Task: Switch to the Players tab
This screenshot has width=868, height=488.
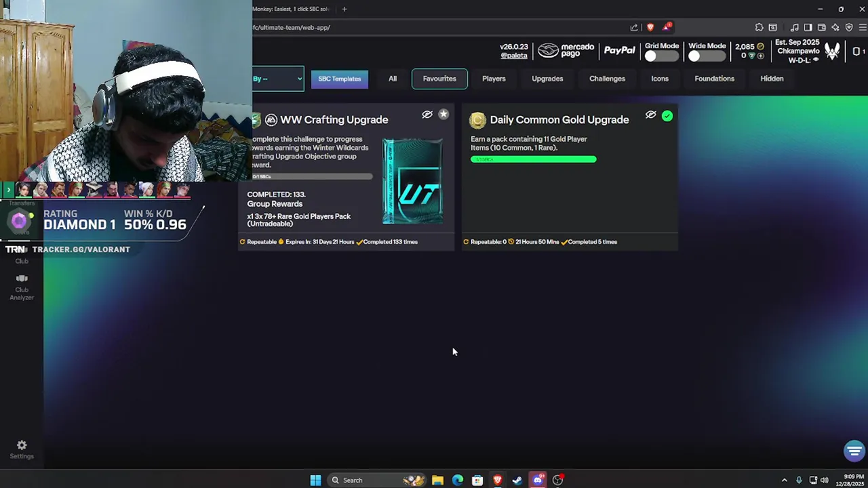Action: tap(494, 79)
